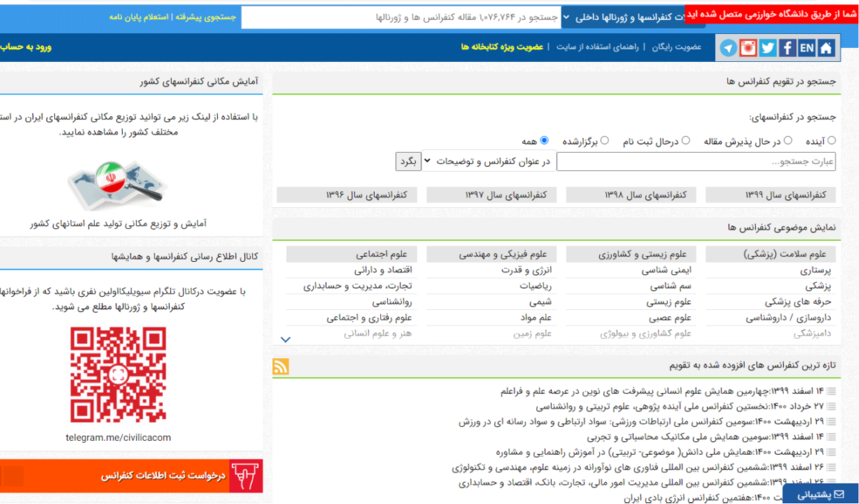Click the Iran map magnifier image
The width and height of the screenshot is (859, 504).
pyautogui.click(x=118, y=185)
